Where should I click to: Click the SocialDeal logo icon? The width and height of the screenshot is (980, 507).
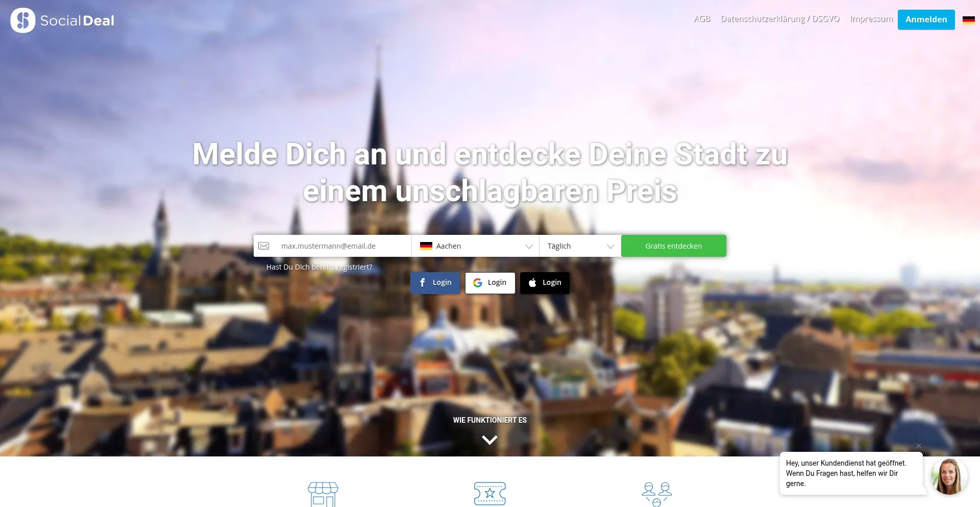click(22, 20)
